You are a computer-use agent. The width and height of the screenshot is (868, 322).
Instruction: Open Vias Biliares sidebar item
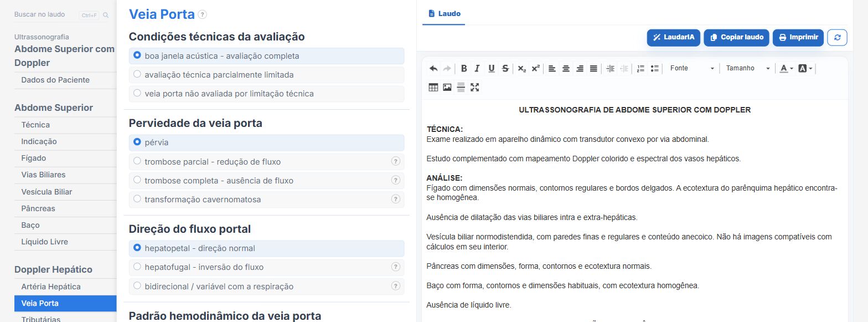click(65, 175)
